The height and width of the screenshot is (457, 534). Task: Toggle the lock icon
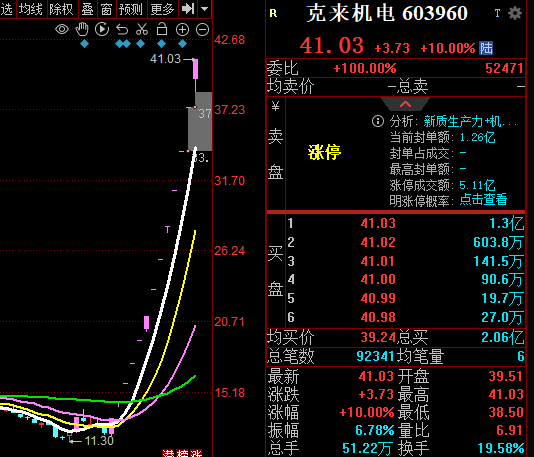point(162,29)
